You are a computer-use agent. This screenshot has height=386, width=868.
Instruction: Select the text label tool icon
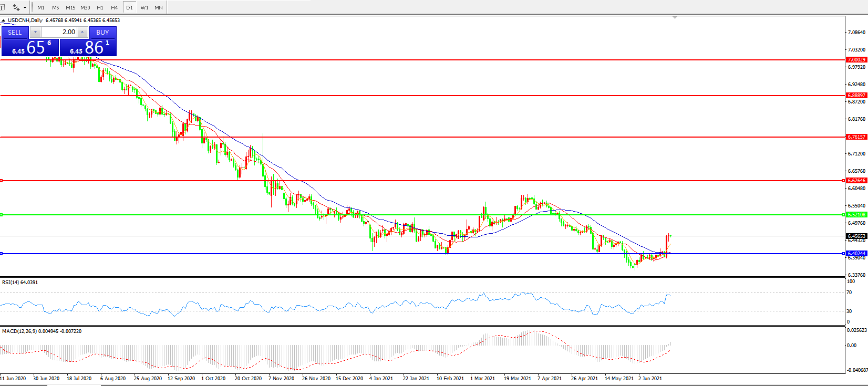click(2, 7)
